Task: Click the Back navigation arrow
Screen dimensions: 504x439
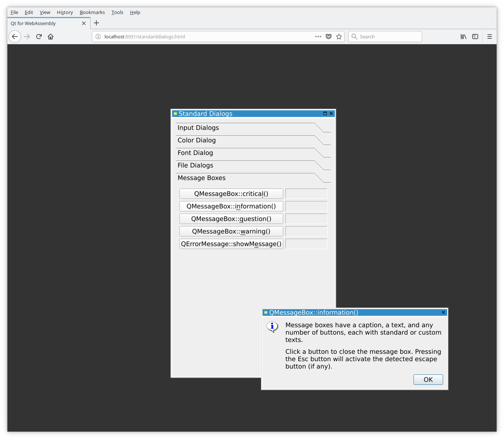Action: tap(15, 37)
